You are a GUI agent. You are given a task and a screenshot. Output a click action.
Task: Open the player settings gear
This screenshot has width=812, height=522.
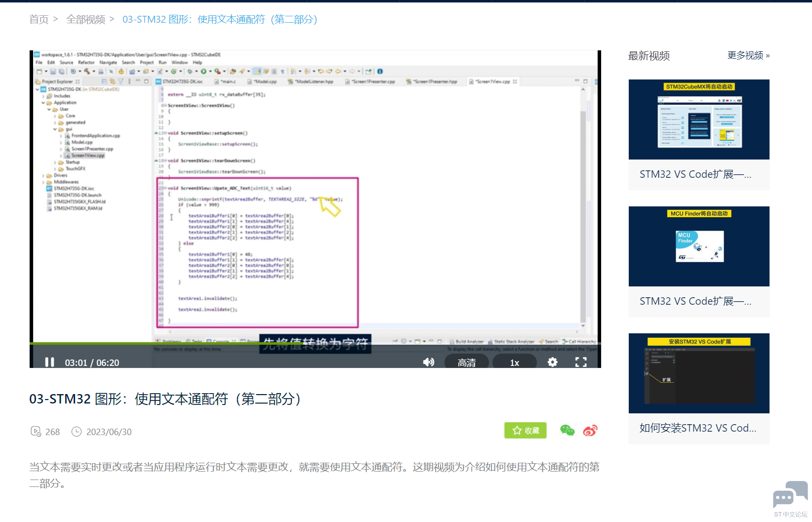(x=552, y=362)
